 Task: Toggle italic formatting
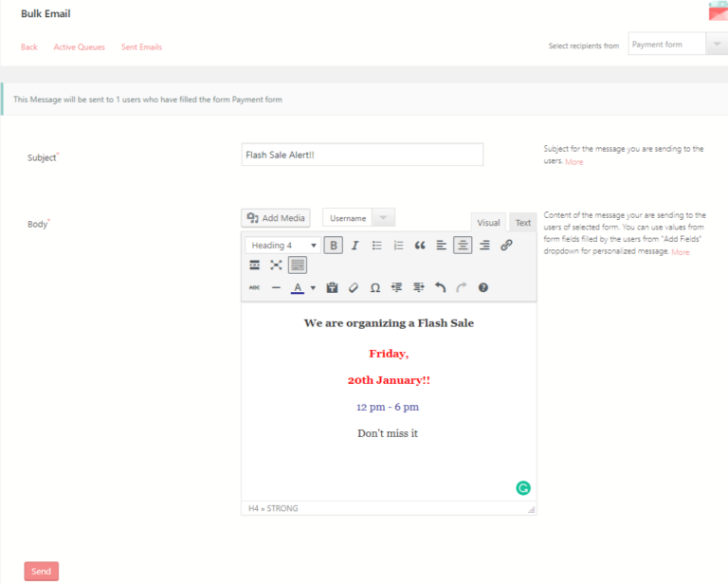tap(355, 246)
